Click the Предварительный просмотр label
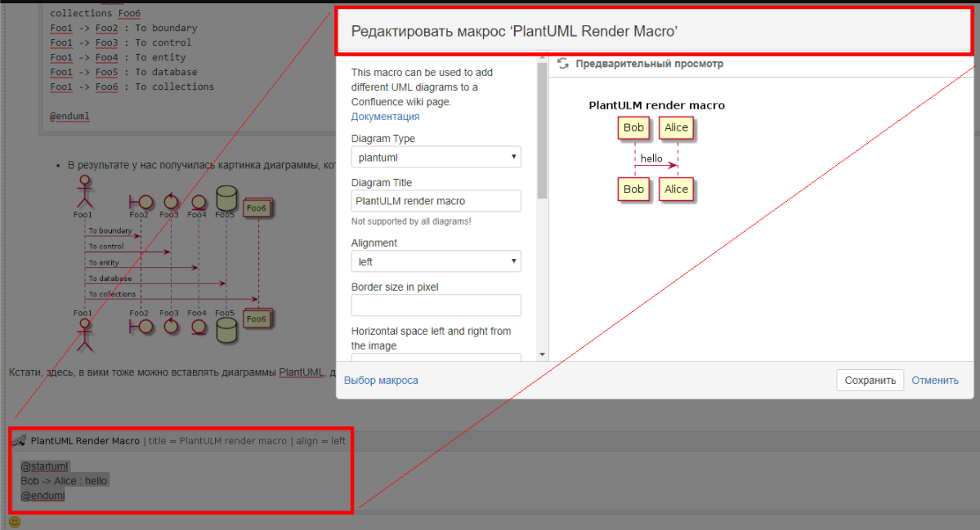 click(x=649, y=64)
